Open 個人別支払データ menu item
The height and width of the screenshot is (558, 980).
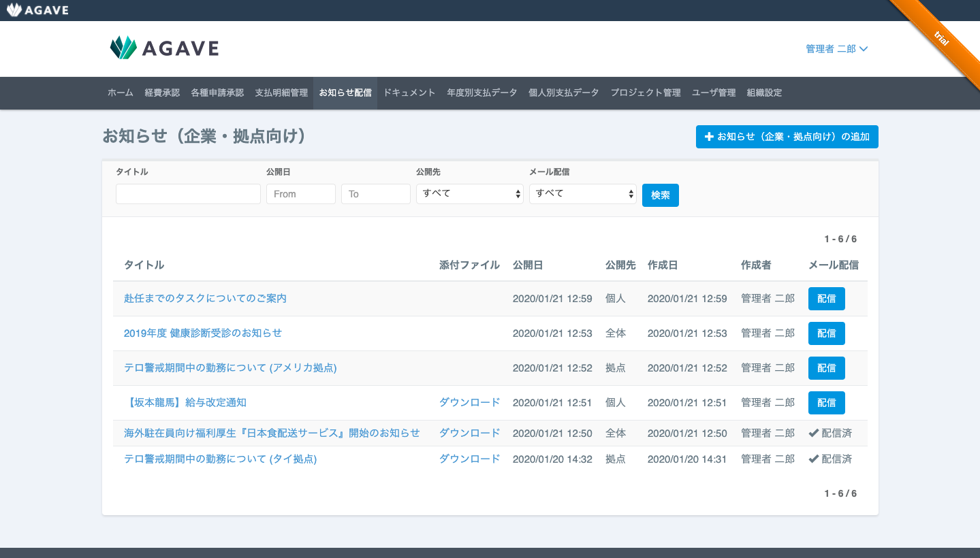(564, 93)
